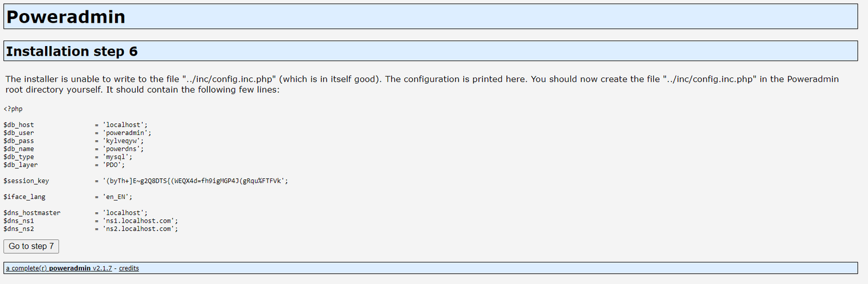Click the $db_layer value 'PDO'
This screenshot has height=284, width=868.
tap(114, 165)
